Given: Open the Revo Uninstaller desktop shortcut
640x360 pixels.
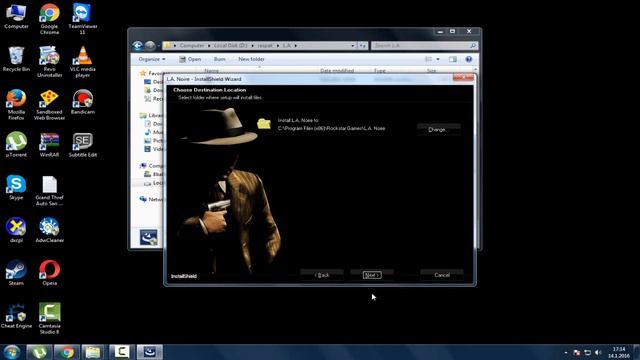Looking at the screenshot, I should tap(49, 62).
